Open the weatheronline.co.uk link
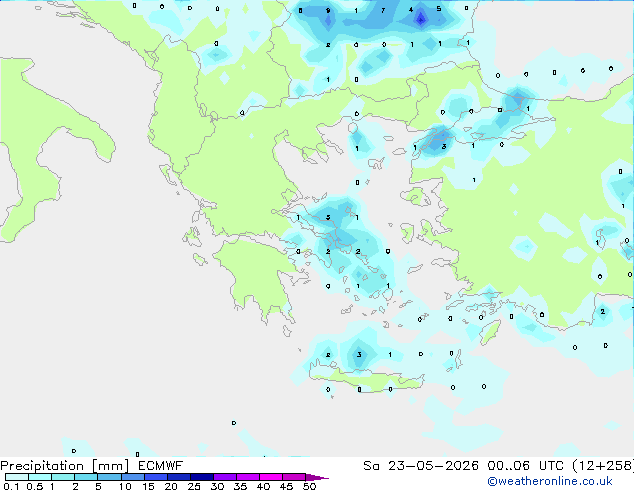The image size is (634, 490). coord(550,481)
